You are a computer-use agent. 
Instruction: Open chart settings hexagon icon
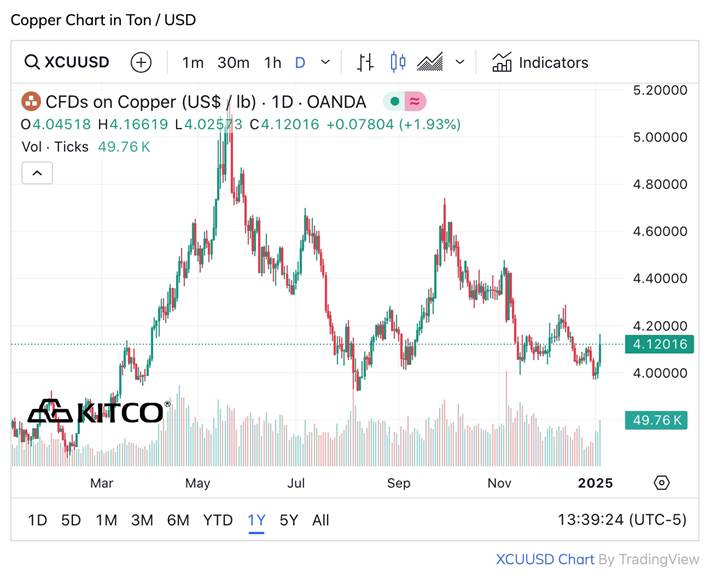(x=661, y=483)
